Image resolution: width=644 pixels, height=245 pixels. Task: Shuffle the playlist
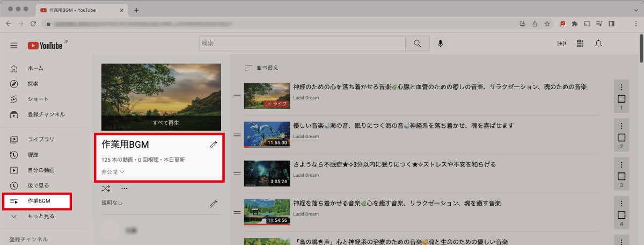(106, 189)
